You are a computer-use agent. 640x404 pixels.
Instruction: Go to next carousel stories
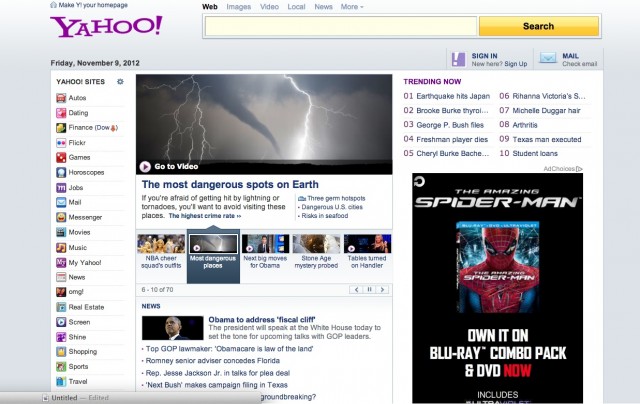pos(382,290)
